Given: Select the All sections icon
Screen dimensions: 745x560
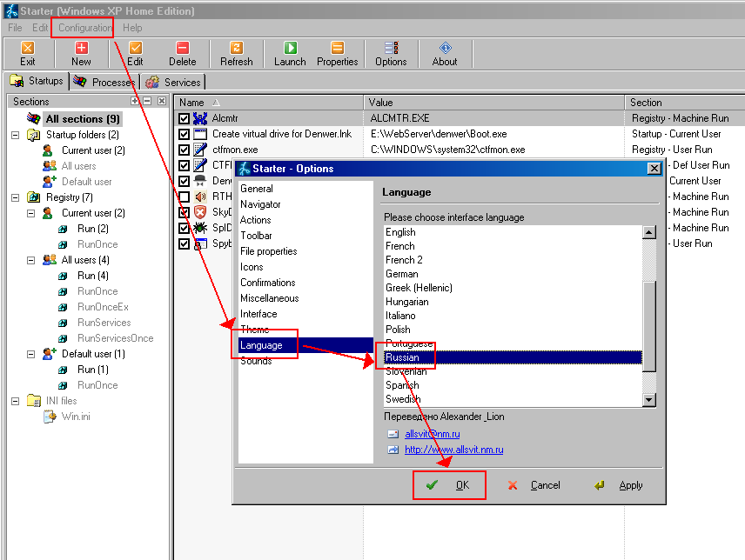Looking at the screenshot, I should click(34, 118).
